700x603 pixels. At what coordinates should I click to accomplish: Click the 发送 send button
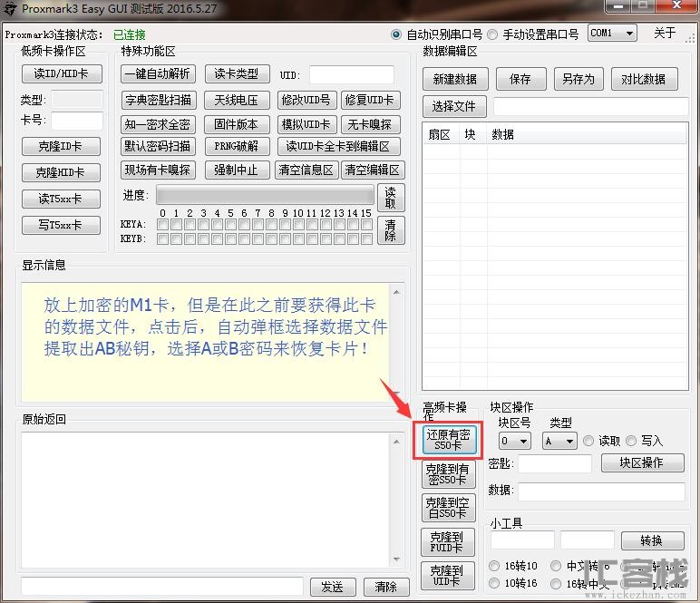tap(333, 587)
